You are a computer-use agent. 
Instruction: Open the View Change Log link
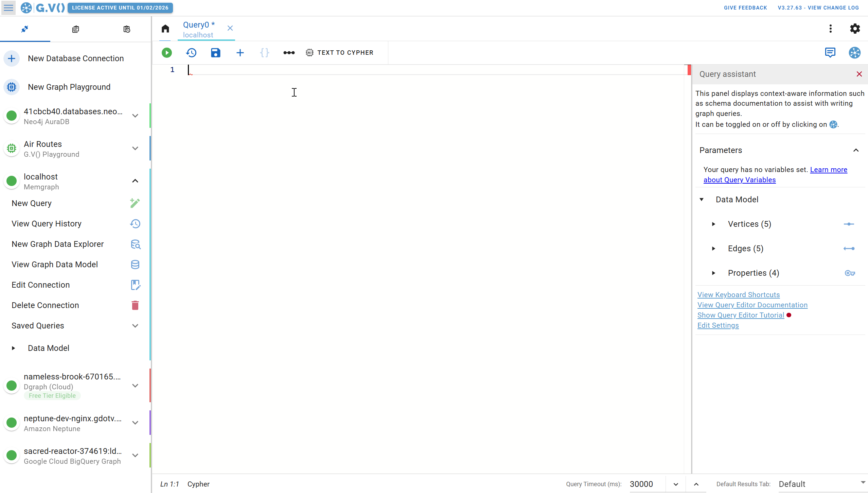pos(818,8)
